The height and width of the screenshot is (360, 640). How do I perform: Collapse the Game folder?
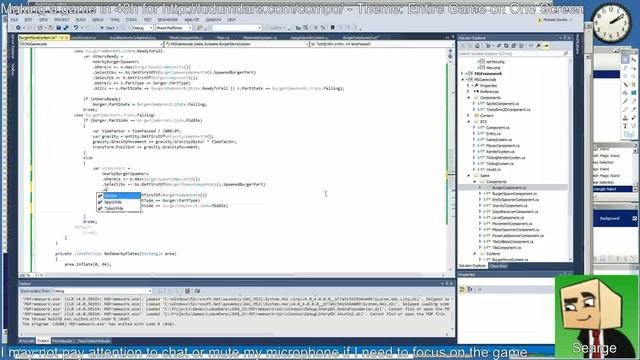coord(469,176)
